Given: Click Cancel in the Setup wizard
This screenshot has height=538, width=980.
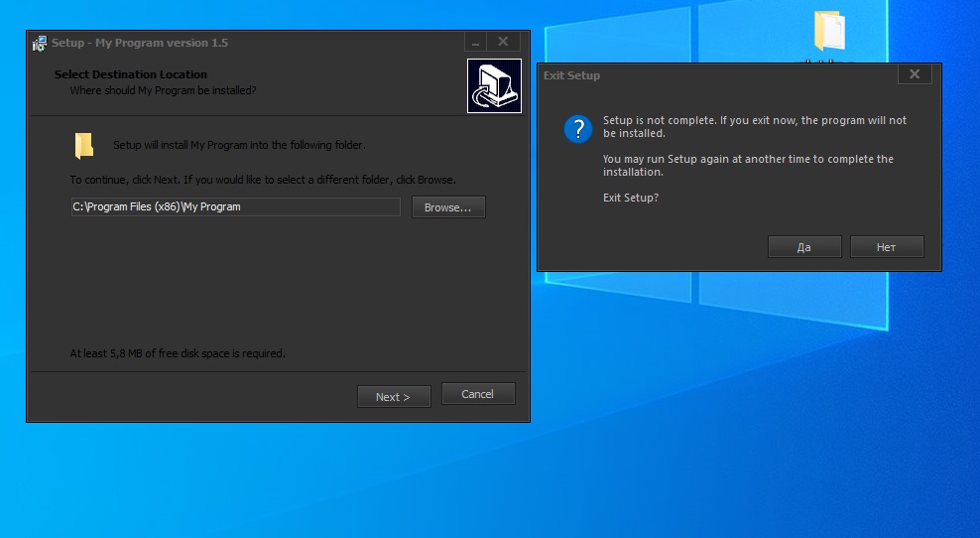Looking at the screenshot, I should coord(477,394).
